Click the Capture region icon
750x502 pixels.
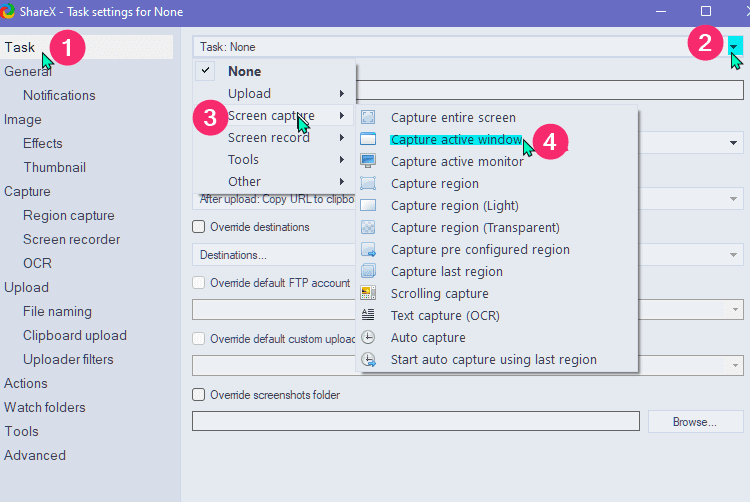[368, 183]
